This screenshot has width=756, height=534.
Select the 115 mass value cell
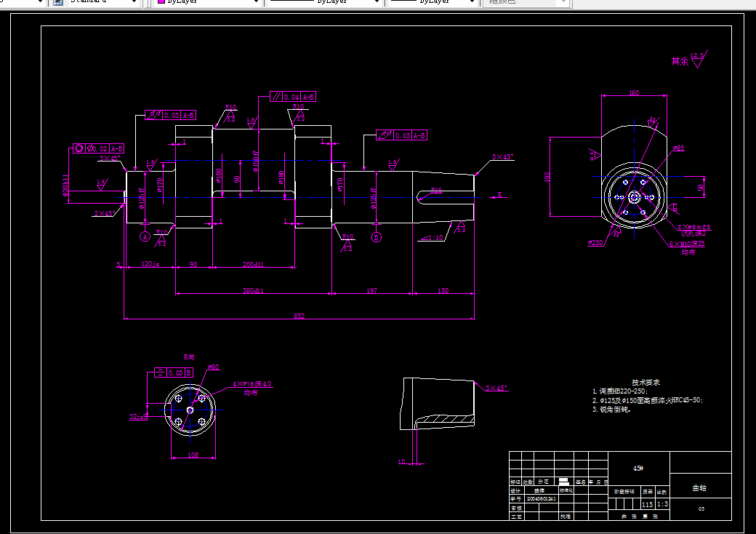tap(648, 504)
